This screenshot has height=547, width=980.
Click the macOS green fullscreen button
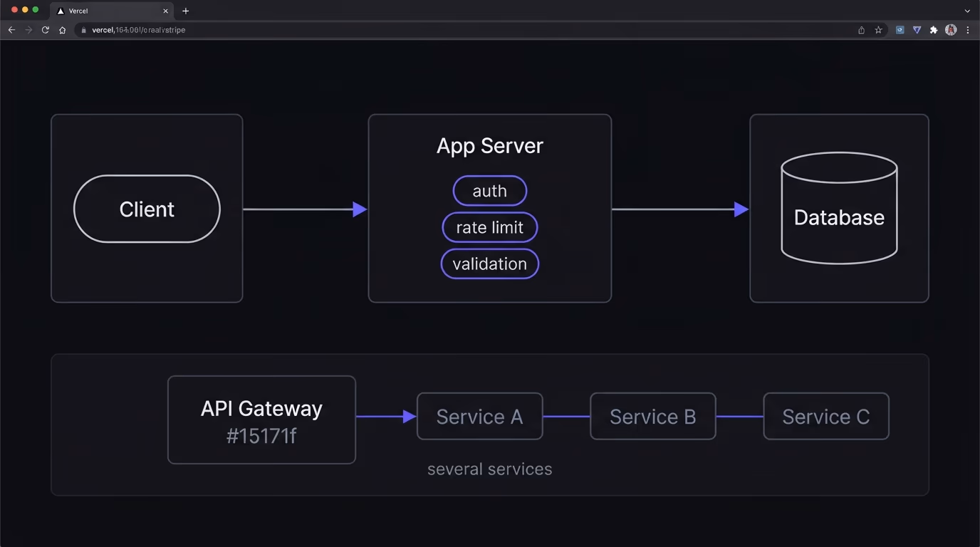(36, 10)
